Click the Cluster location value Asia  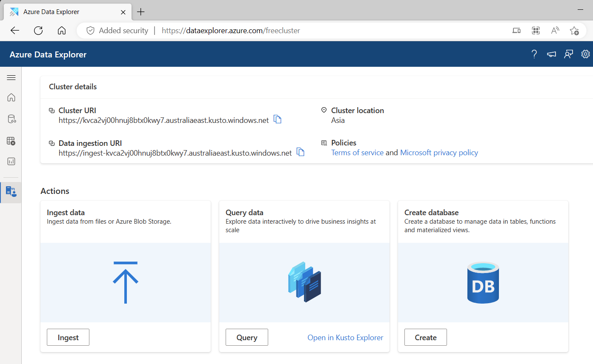(x=338, y=120)
